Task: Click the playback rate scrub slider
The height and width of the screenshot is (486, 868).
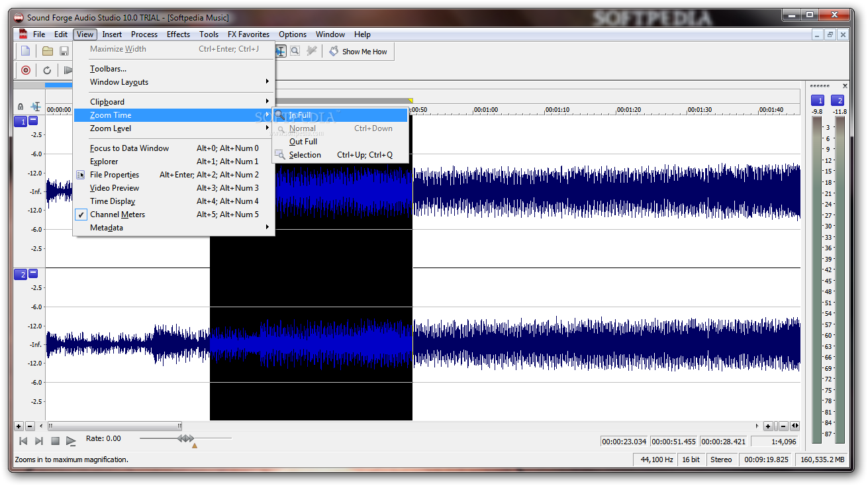Action: (x=186, y=438)
